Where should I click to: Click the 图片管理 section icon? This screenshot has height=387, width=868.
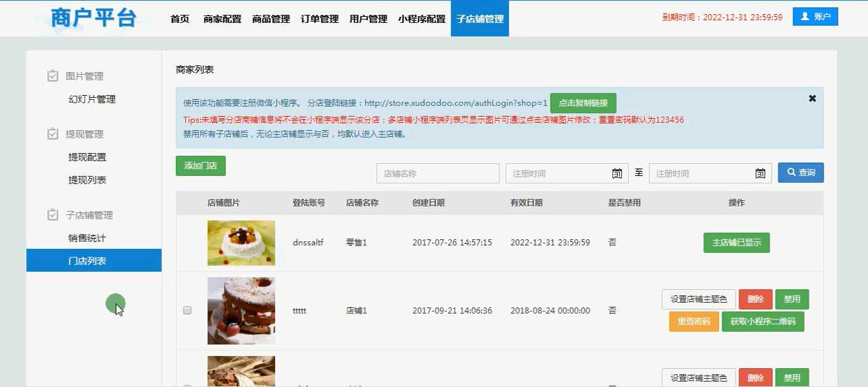tap(53, 76)
